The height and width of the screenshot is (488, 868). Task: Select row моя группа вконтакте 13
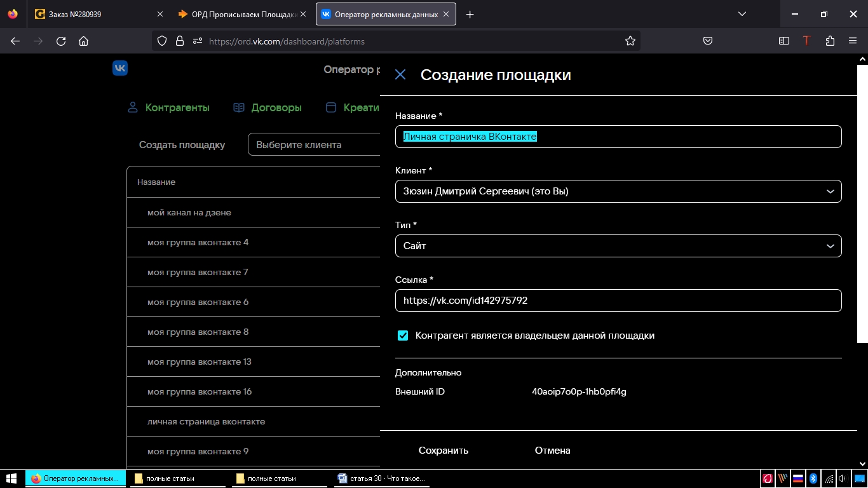(x=254, y=362)
